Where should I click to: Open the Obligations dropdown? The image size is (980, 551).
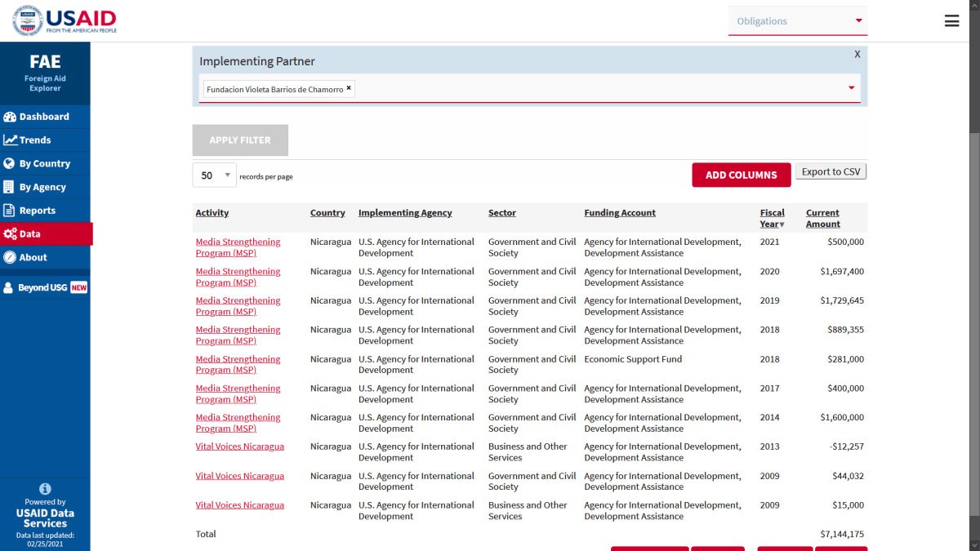tap(798, 21)
